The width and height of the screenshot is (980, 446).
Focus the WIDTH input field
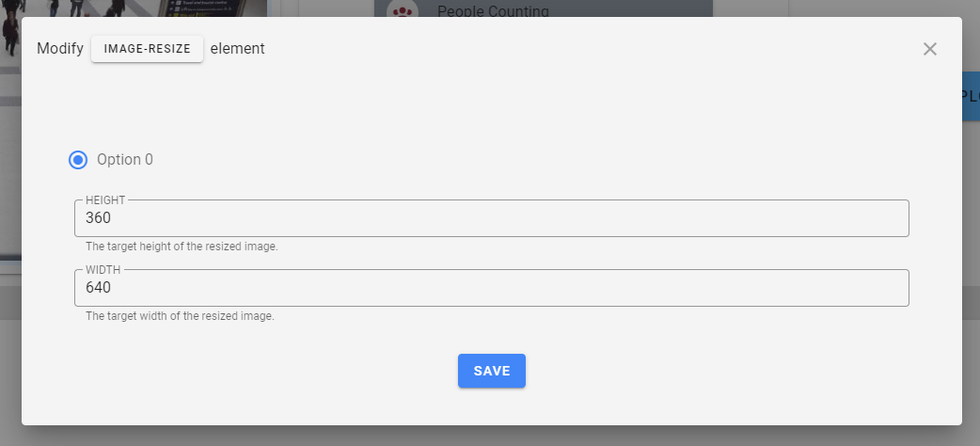[x=491, y=288]
